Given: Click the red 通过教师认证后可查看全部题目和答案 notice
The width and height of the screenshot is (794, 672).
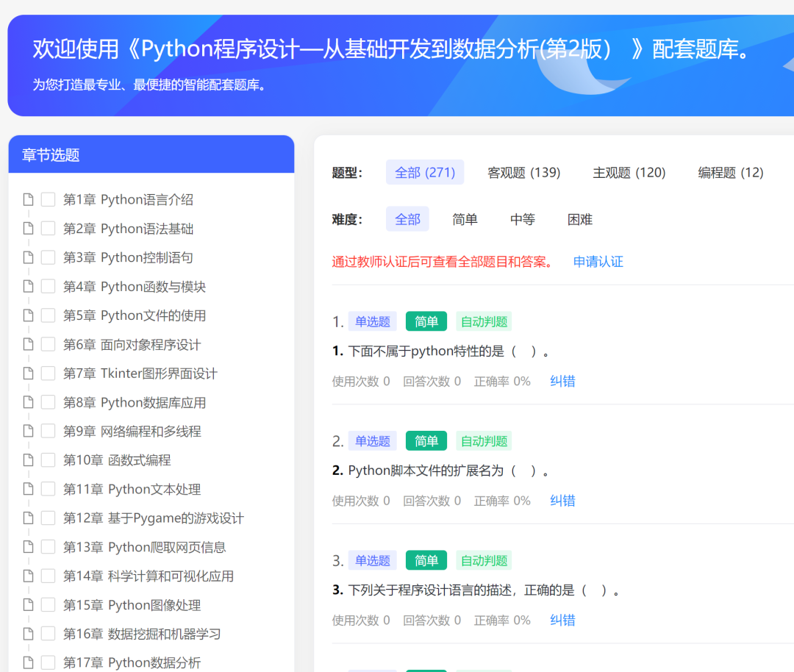Looking at the screenshot, I should [x=443, y=261].
